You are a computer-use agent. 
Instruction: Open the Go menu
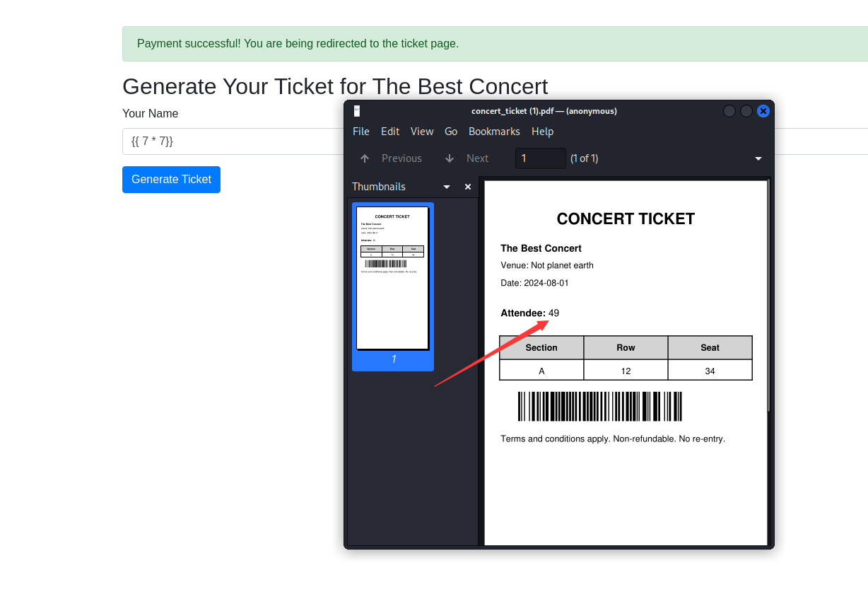(x=451, y=132)
